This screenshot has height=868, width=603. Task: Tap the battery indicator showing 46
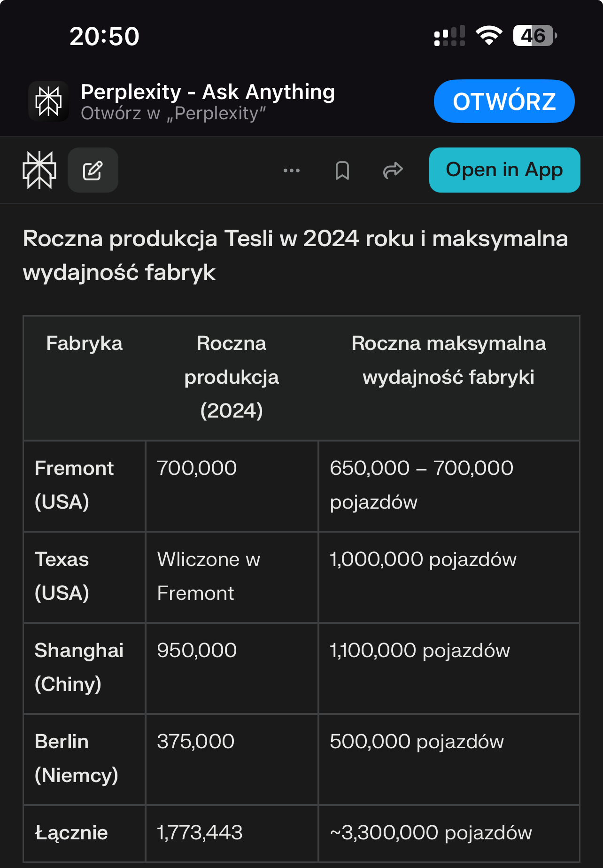coord(535,36)
